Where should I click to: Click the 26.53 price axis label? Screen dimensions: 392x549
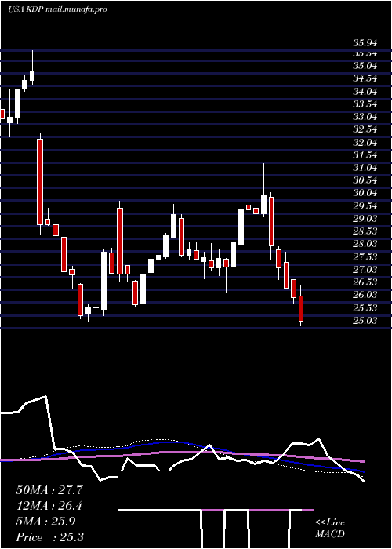tap(365, 282)
